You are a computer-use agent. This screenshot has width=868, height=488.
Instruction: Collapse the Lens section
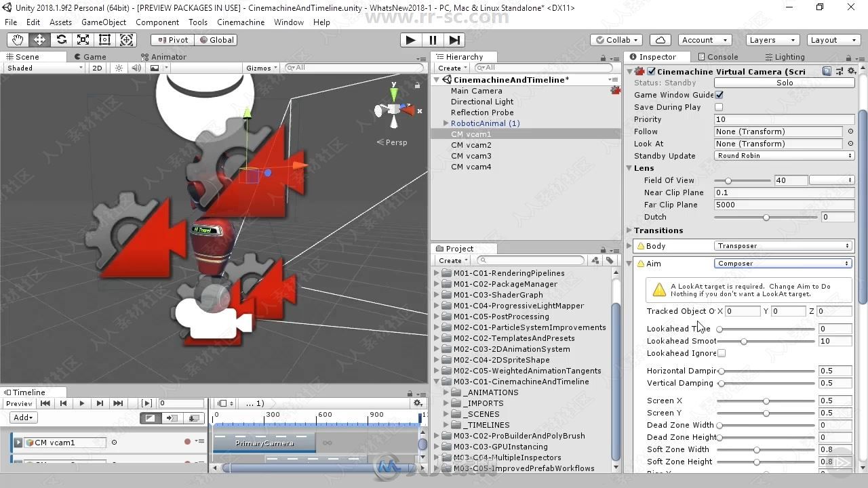629,168
